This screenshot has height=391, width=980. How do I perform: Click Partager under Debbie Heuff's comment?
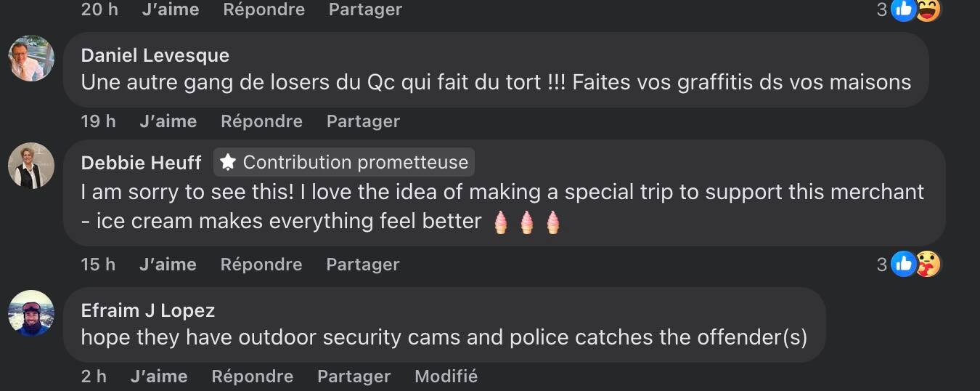[363, 265]
